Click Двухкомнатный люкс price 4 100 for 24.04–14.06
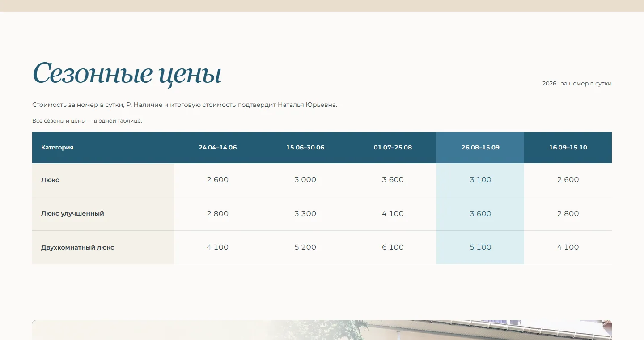 218,247
